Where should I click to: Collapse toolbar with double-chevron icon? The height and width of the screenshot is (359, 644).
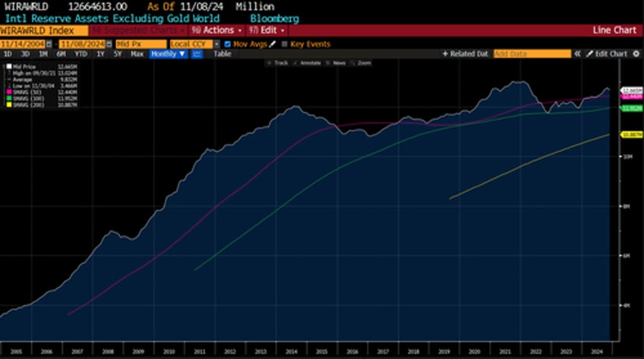click(577, 54)
